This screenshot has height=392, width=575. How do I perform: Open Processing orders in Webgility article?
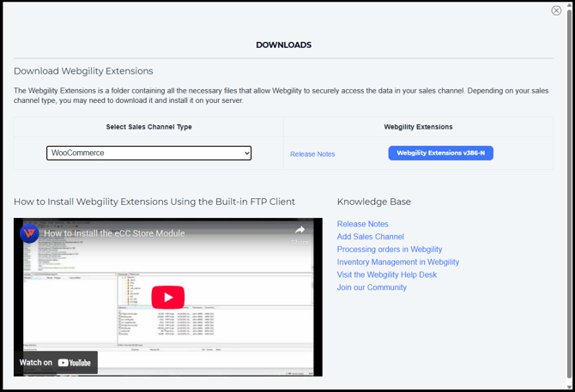(x=390, y=250)
